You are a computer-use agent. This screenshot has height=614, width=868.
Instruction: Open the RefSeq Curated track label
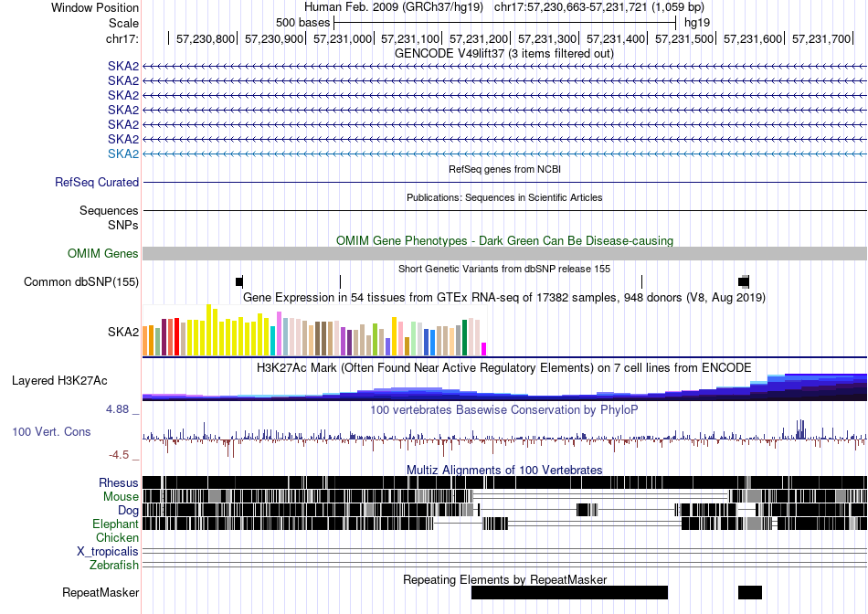pos(97,182)
